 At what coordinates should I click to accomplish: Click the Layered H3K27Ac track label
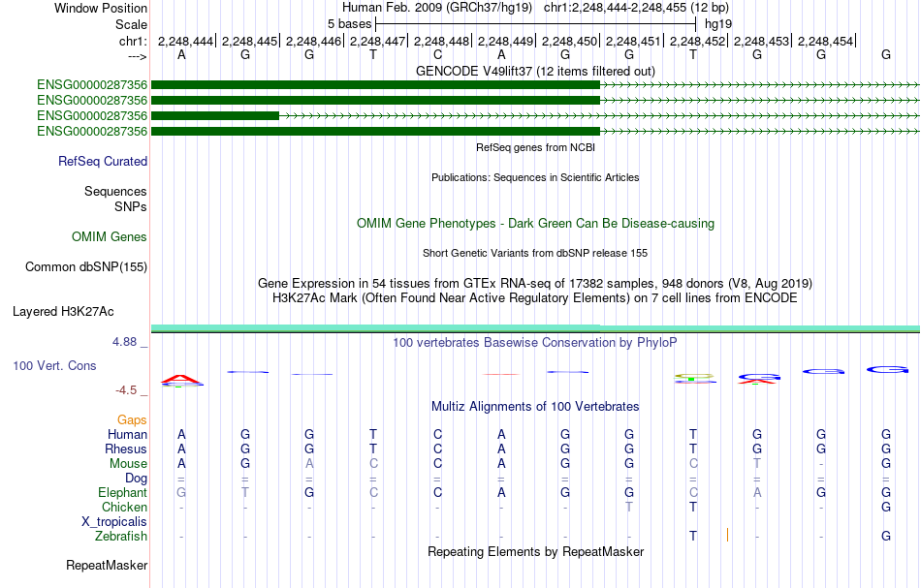click(63, 311)
